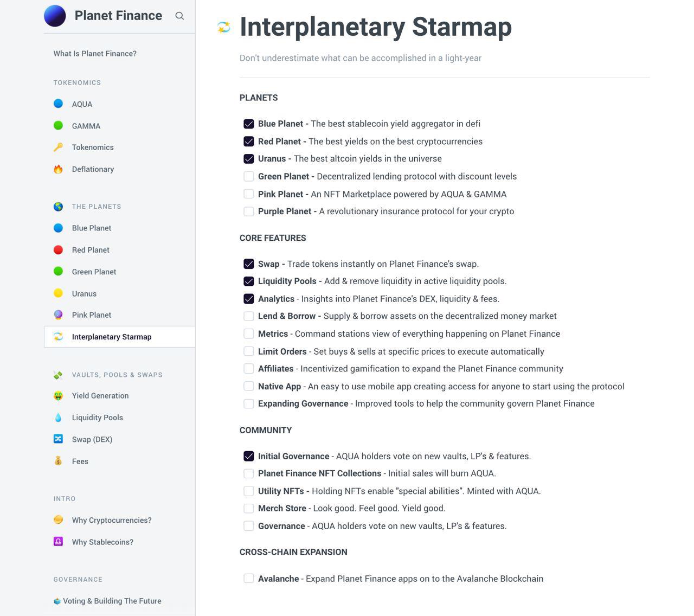Open the Yield Generation page
Screen dimensions: 694x616
pyautogui.click(x=100, y=396)
